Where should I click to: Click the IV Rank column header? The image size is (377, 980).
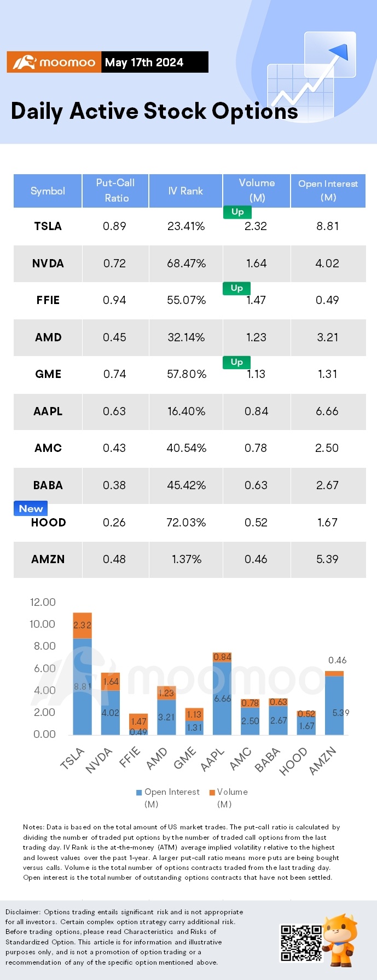pos(185,191)
